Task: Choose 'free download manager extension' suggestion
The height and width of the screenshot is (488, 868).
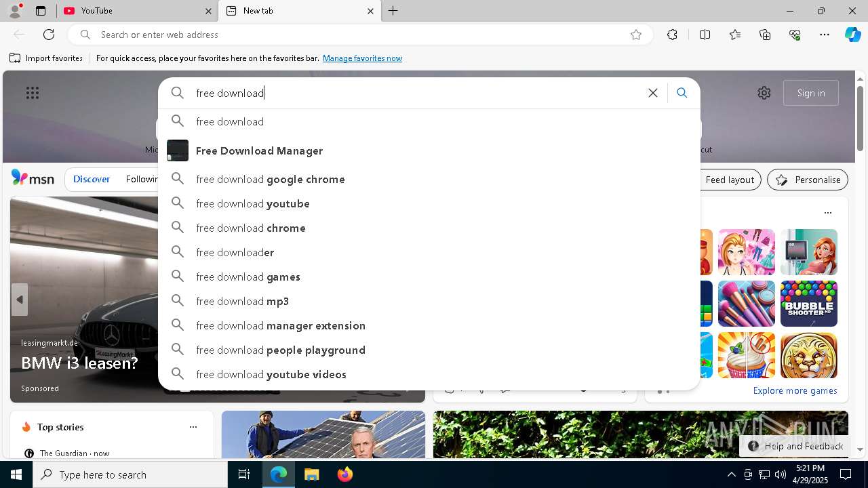Action: [x=429, y=325]
